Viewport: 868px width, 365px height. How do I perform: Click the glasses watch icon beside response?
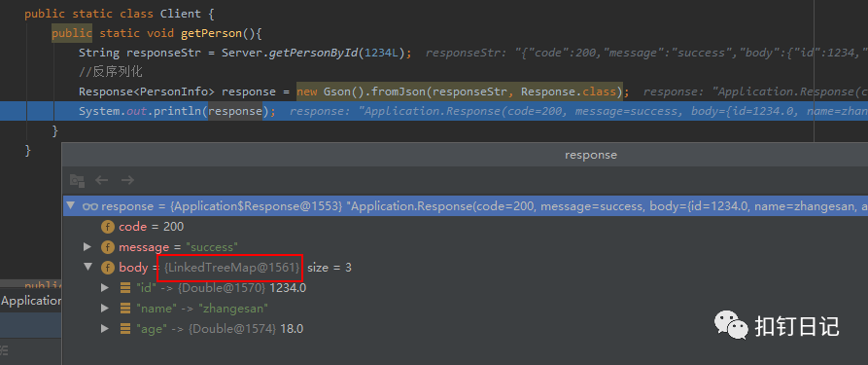click(90, 206)
